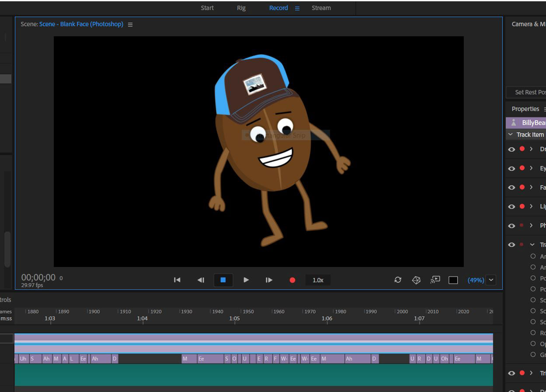Open the 49% zoom level dropdown

(491, 280)
